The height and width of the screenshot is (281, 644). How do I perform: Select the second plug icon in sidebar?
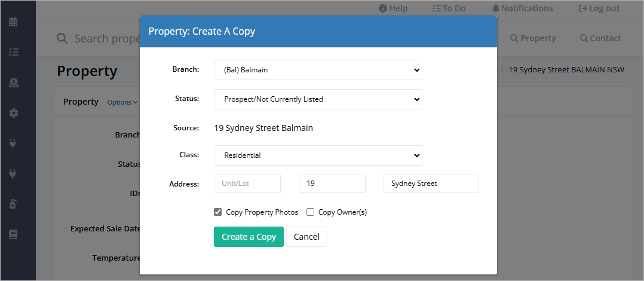point(13,174)
